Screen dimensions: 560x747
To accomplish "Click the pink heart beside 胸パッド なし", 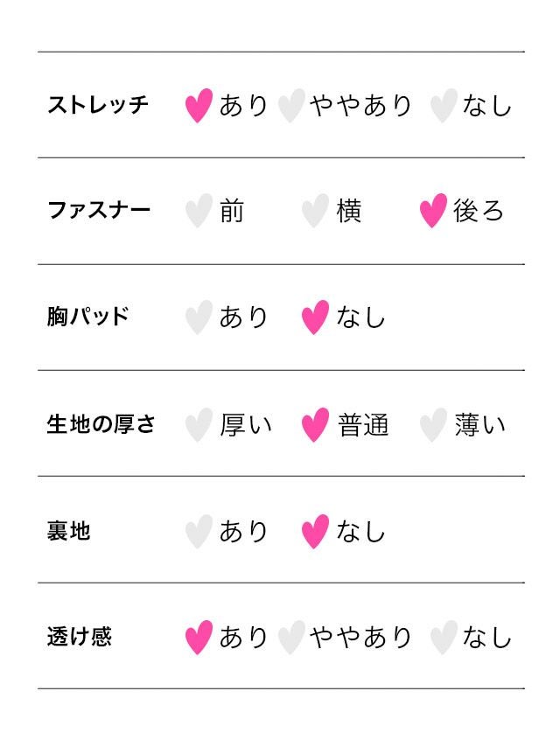I will (315, 317).
